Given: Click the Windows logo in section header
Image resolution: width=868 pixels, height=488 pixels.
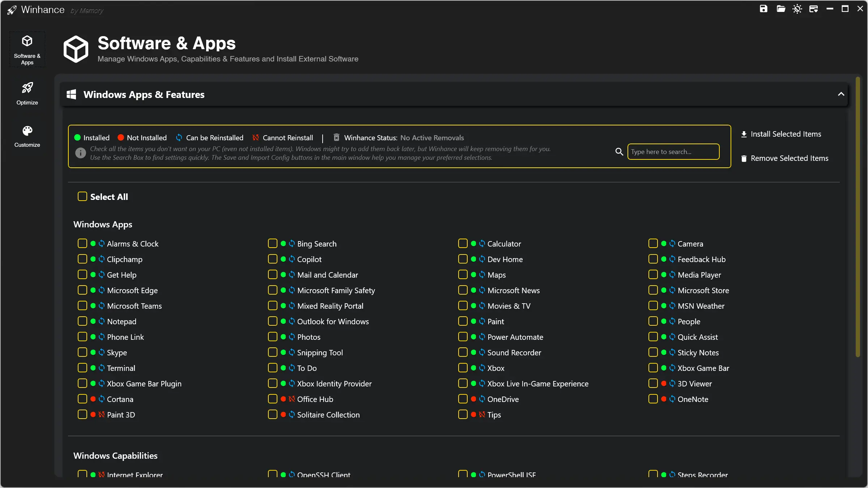Looking at the screenshot, I should pos(72,94).
